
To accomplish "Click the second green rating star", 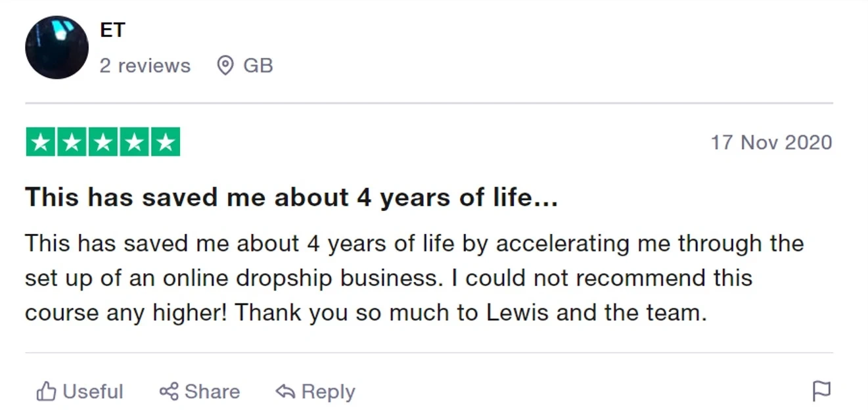I will point(72,142).
